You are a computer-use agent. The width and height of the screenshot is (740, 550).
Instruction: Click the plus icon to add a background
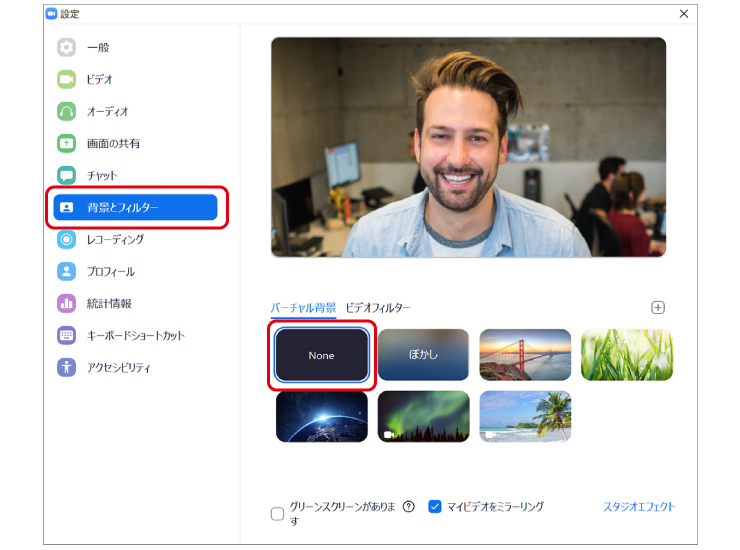coord(658,308)
